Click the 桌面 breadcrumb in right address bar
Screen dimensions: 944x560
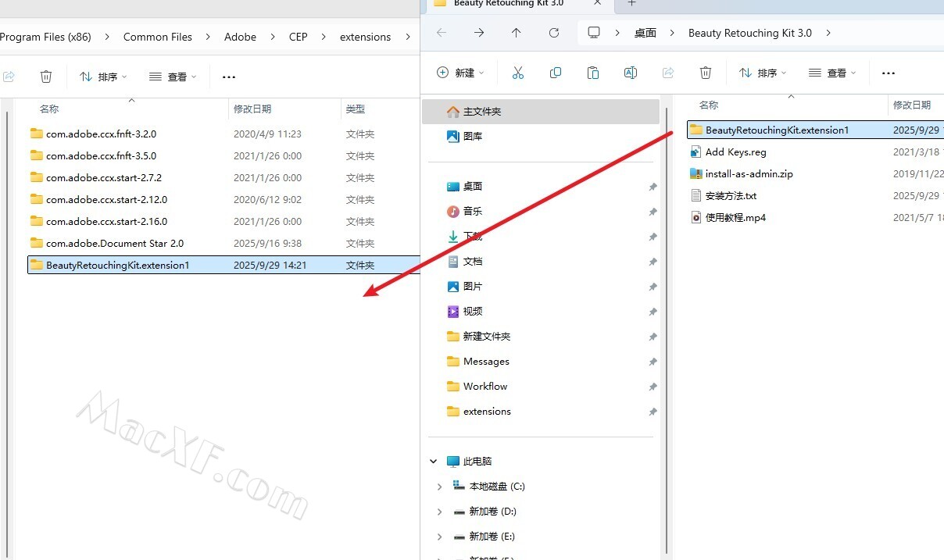(645, 33)
